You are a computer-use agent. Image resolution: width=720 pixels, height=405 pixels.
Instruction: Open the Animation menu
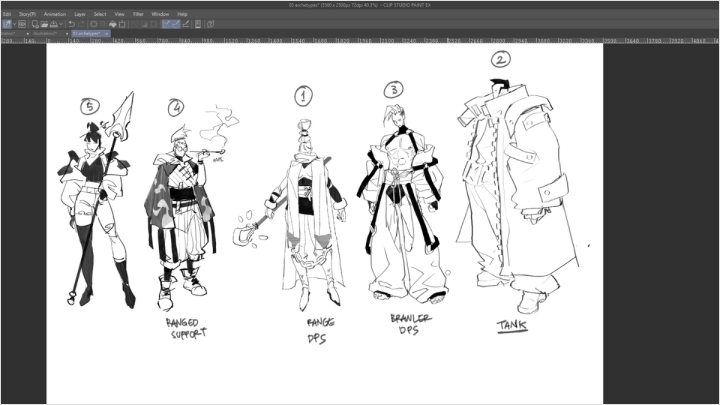point(55,14)
